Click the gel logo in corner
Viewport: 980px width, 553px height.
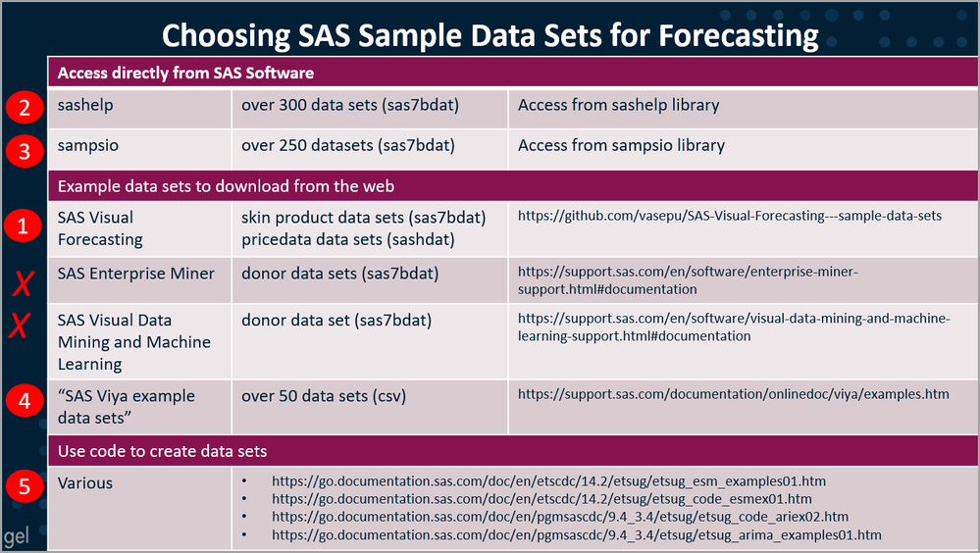[x=18, y=537]
